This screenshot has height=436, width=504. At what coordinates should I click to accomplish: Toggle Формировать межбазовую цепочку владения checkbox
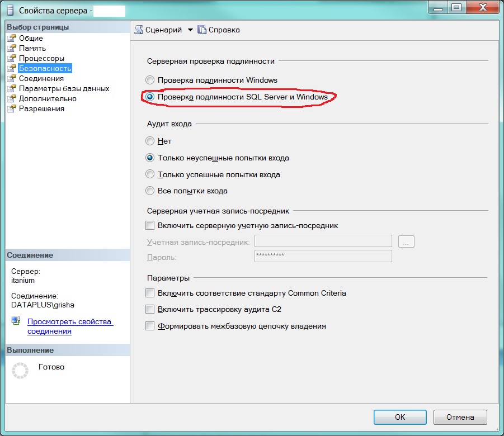pyautogui.click(x=150, y=326)
